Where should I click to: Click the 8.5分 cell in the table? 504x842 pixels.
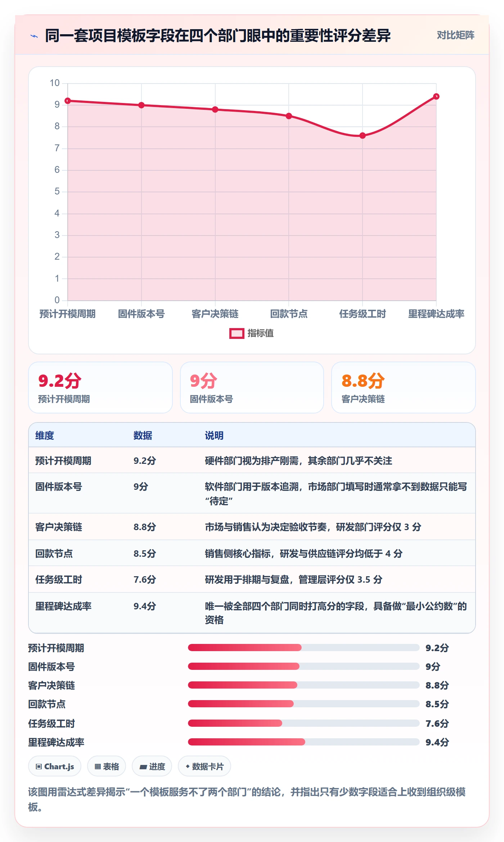[x=145, y=553]
